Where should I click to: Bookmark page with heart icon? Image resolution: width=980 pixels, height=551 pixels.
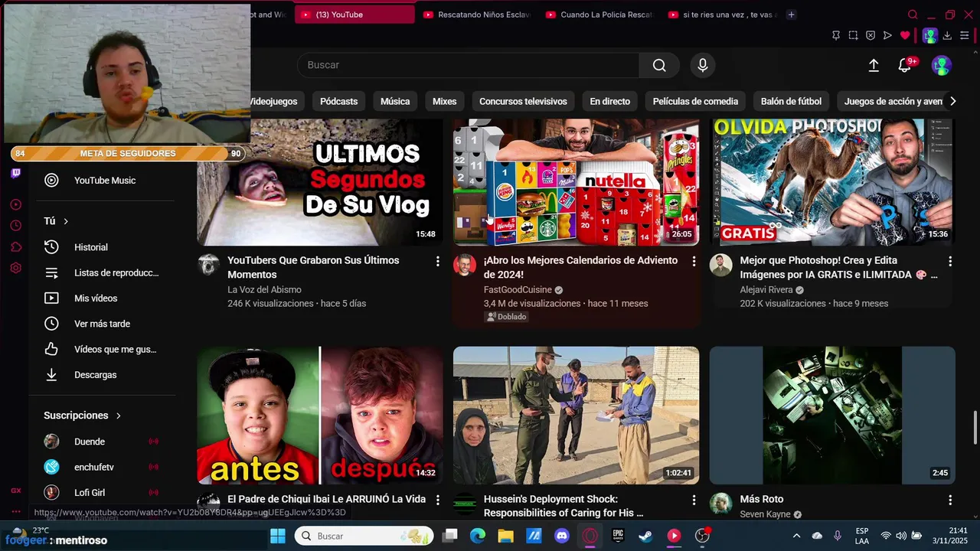point(905,35)
